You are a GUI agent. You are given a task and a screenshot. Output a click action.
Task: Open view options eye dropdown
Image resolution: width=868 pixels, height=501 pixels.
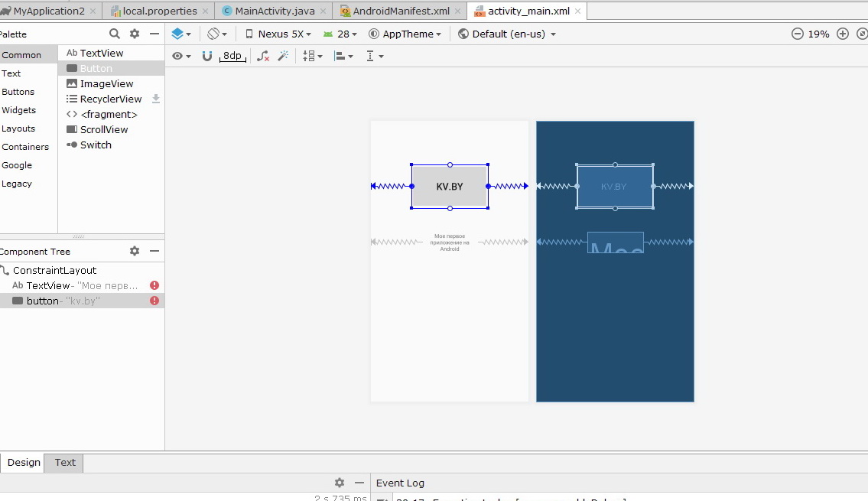pyautogui.click(x=181, y=56)
